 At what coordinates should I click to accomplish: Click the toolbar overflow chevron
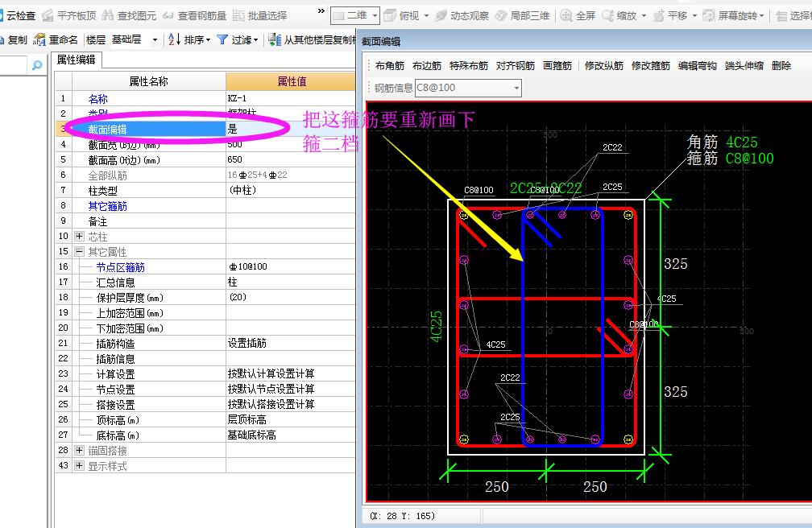tap(321, 11)
